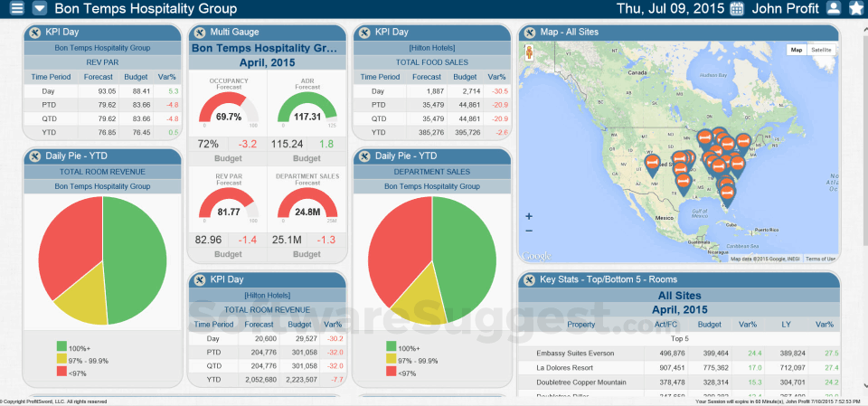Expand the dropdown arrow beside Bon Temps title
This screenshot has width=868, height=406.
point(40,8)
